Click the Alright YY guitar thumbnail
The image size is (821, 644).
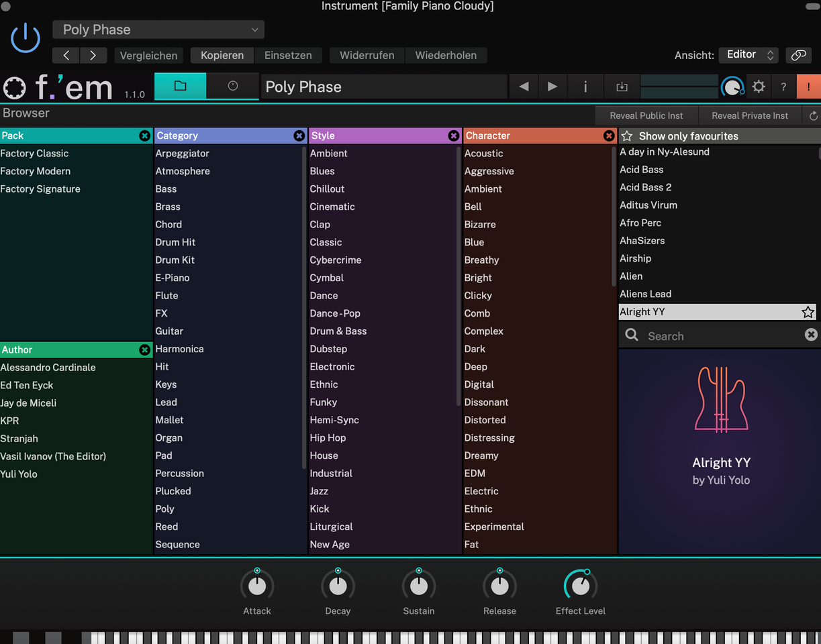click(721, 399)
